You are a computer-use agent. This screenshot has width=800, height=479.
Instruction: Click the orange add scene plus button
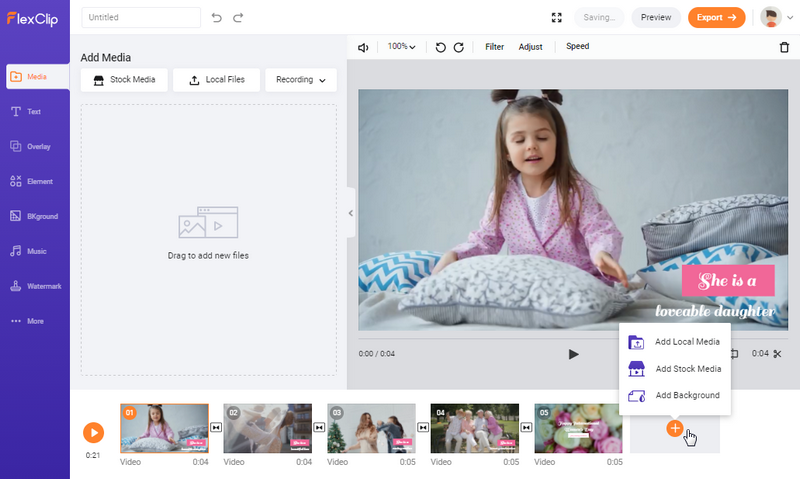click(x=674, y=428)
